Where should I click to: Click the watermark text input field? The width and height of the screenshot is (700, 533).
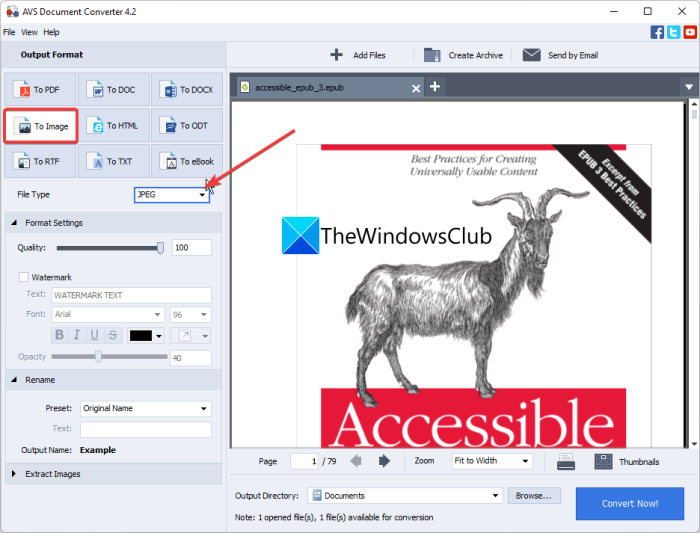pos(132,295)
